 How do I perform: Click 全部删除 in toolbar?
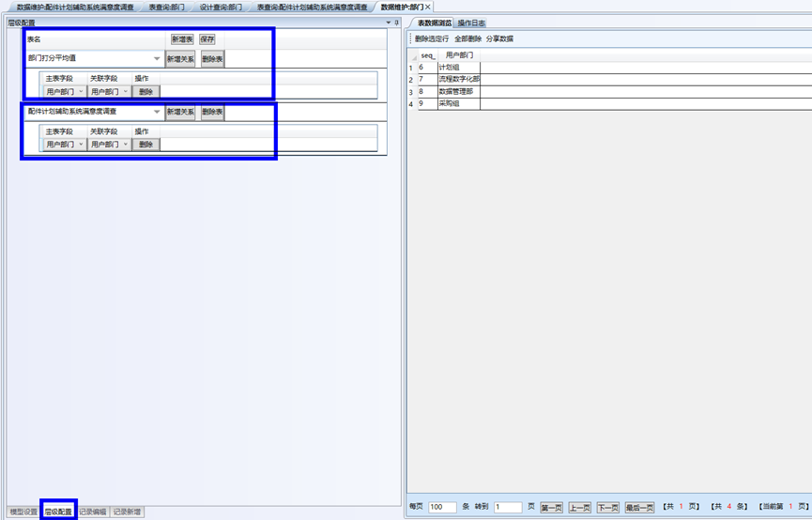[x=468, y=38]
